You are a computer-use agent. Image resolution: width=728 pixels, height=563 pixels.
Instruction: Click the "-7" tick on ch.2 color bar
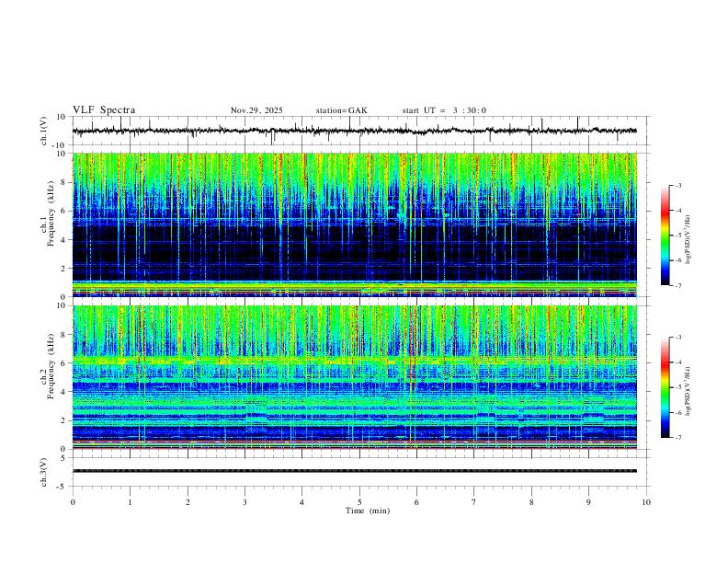coord(677,437)
